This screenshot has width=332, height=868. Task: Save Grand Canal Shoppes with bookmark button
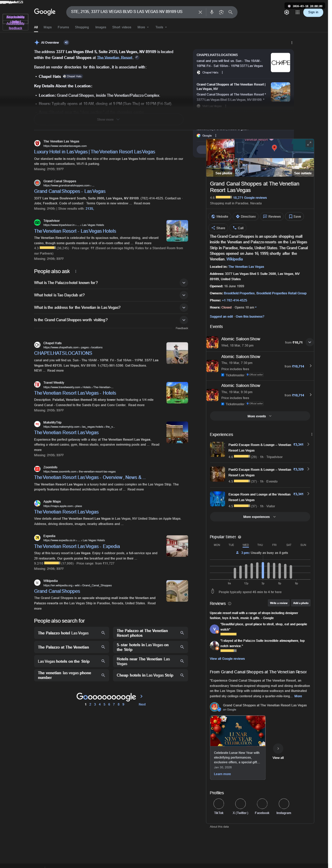tap(294, 216)
